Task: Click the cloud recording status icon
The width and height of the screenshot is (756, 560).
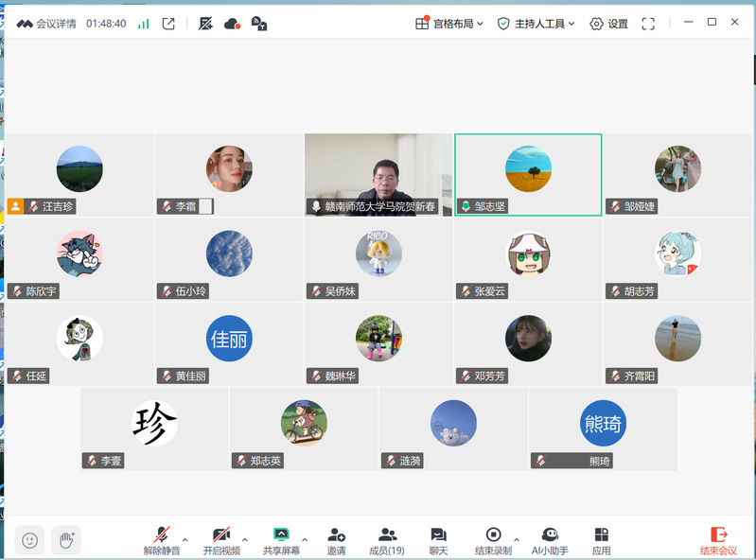Action: 232,24
